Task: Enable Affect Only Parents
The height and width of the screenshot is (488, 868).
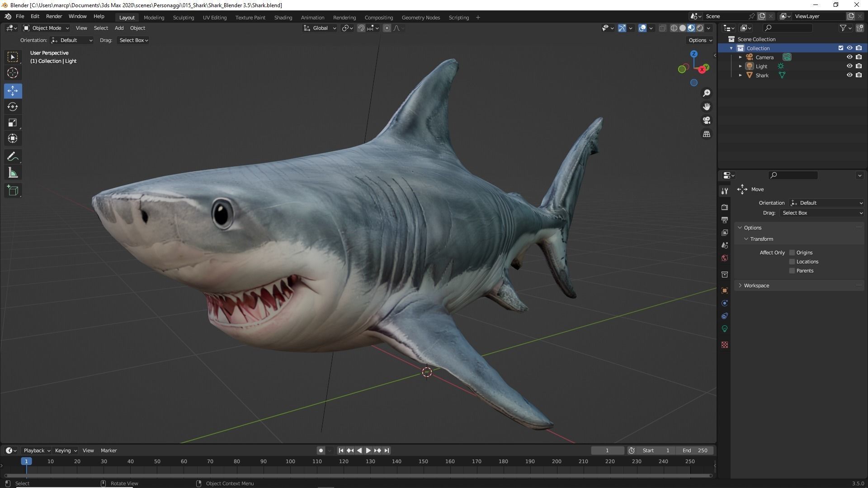Action: coord(792,271)
